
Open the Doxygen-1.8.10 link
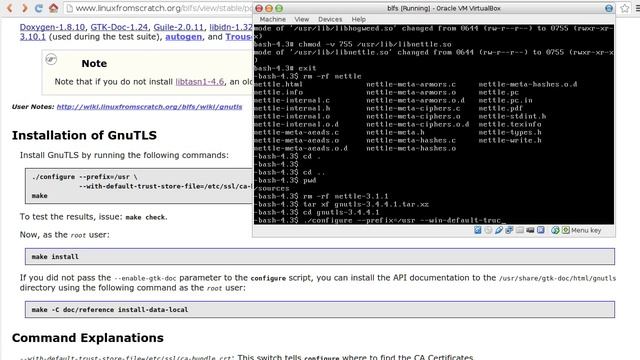point(52,27)
